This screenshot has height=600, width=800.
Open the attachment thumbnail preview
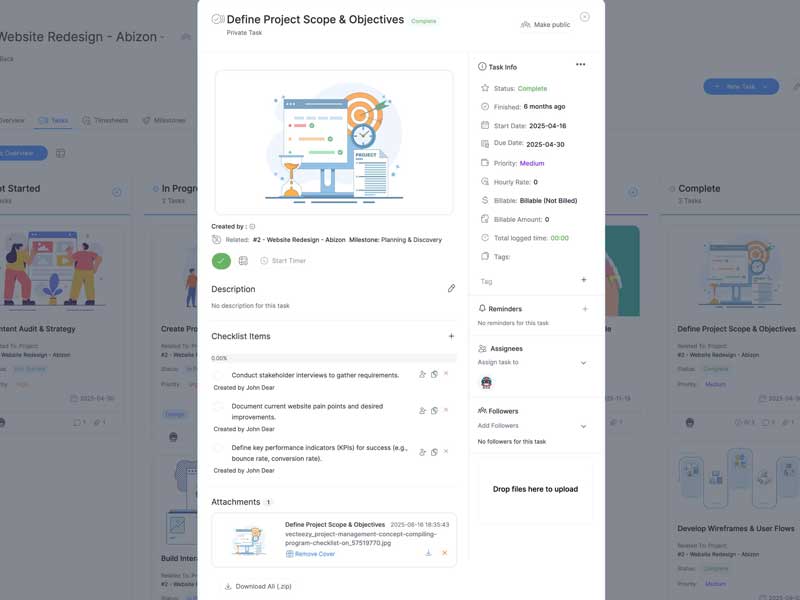pyautogui.click(x=249, y=540)
